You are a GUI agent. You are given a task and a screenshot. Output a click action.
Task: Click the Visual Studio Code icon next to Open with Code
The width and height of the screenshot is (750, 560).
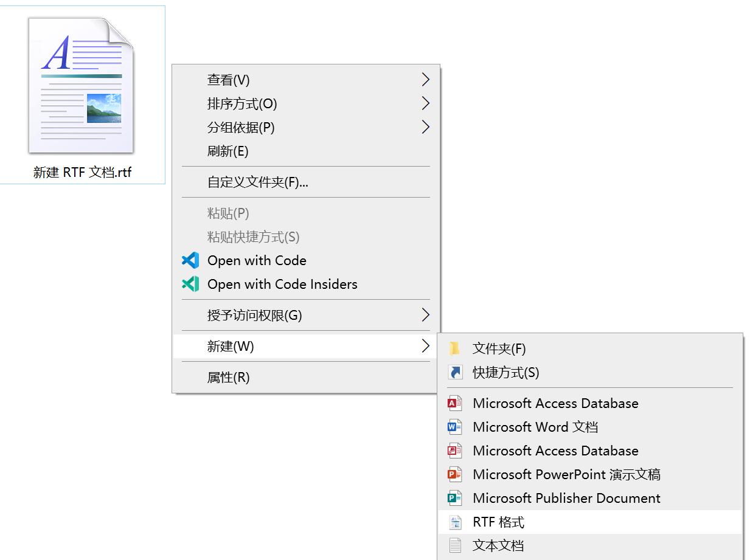(192, 260)
